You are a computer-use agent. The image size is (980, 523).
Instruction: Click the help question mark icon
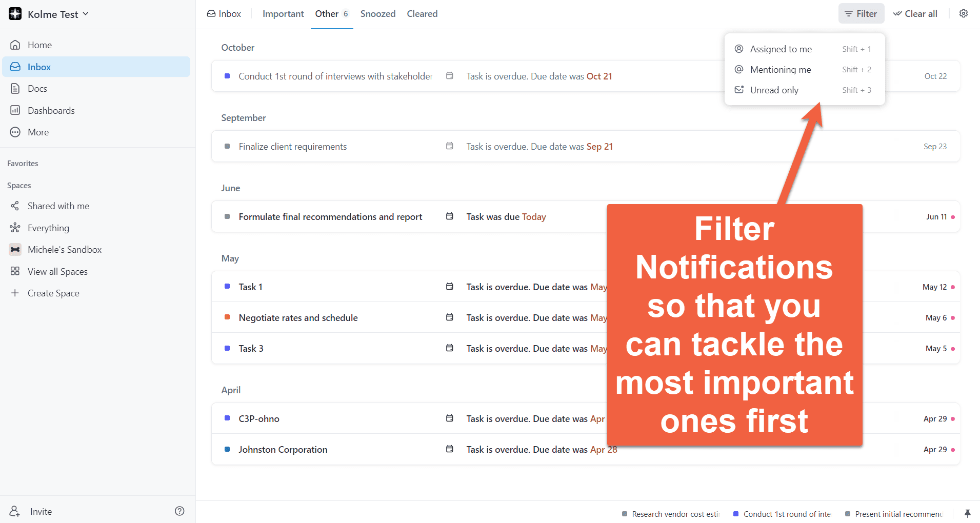tap(179, 511)
